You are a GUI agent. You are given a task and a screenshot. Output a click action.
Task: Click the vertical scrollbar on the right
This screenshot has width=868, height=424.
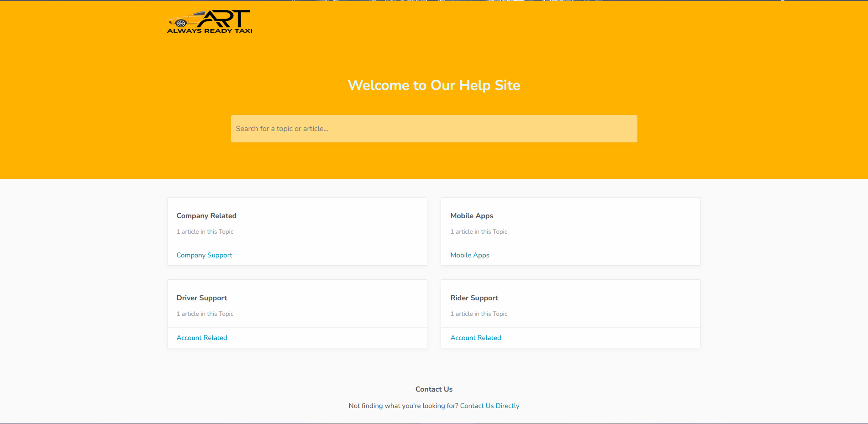click(x=866, y=91)
